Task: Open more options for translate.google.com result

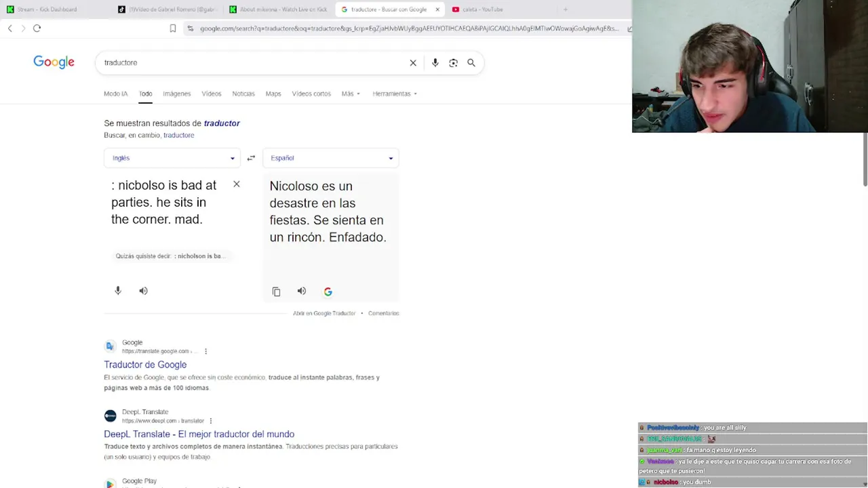Action: pos(205,351)
